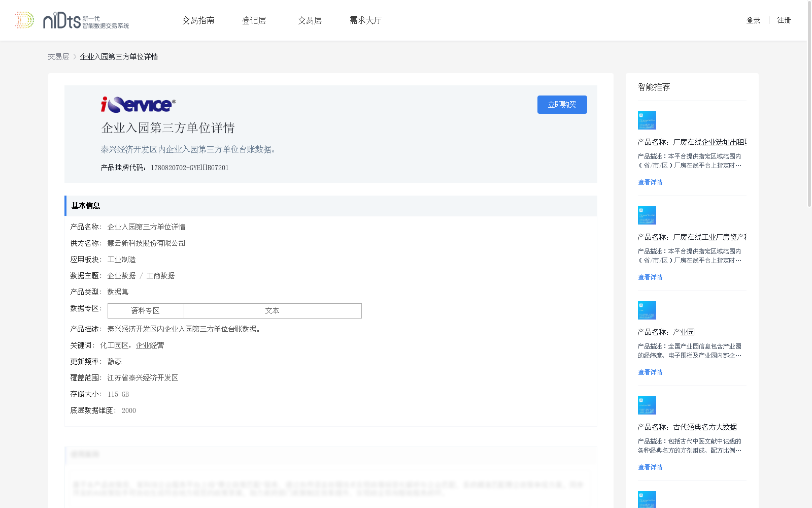The image size is (812, 508).
Task: Open the 交易层 navigation item
Action: (310, 20)
